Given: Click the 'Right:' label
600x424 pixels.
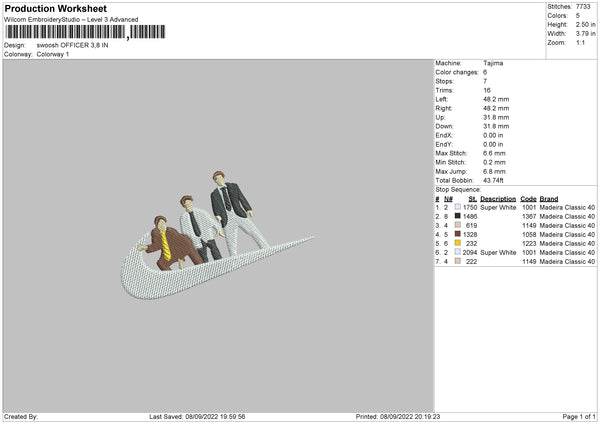Looking at the screenshot, I should click(x=444, y=108).
